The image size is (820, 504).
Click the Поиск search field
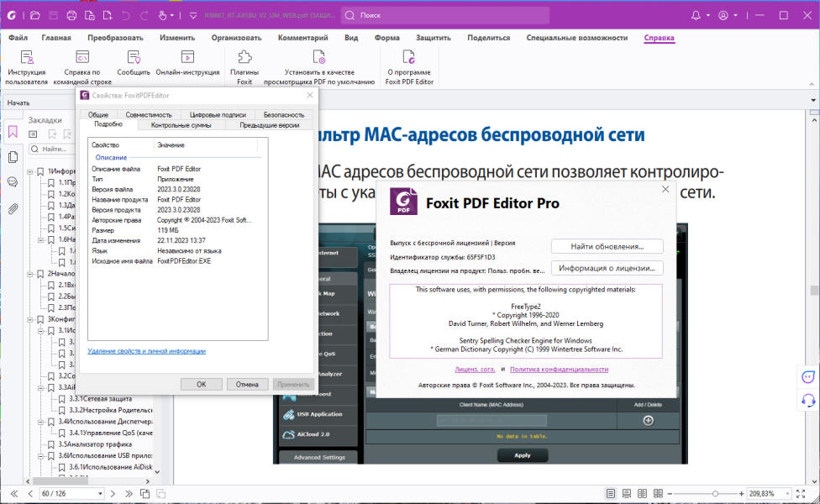[445, 15]
